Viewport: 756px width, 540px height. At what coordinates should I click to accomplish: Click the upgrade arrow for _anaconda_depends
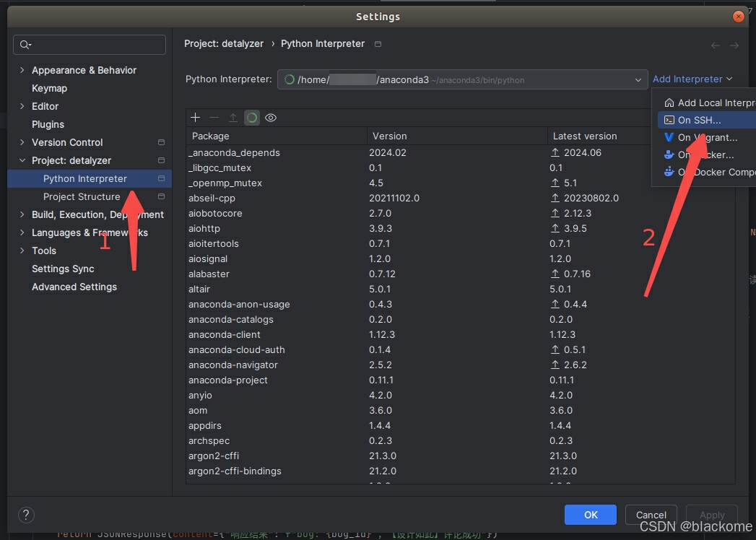[555, 152]
